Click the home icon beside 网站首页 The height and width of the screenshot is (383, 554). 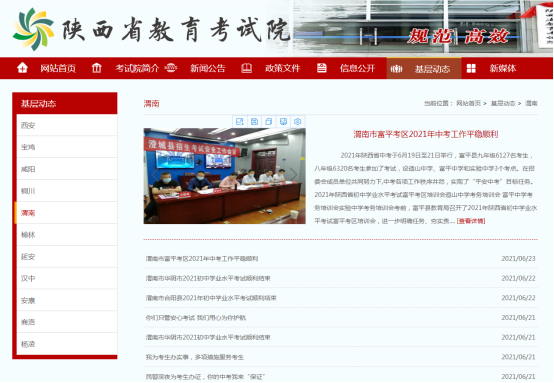(22, 67)
